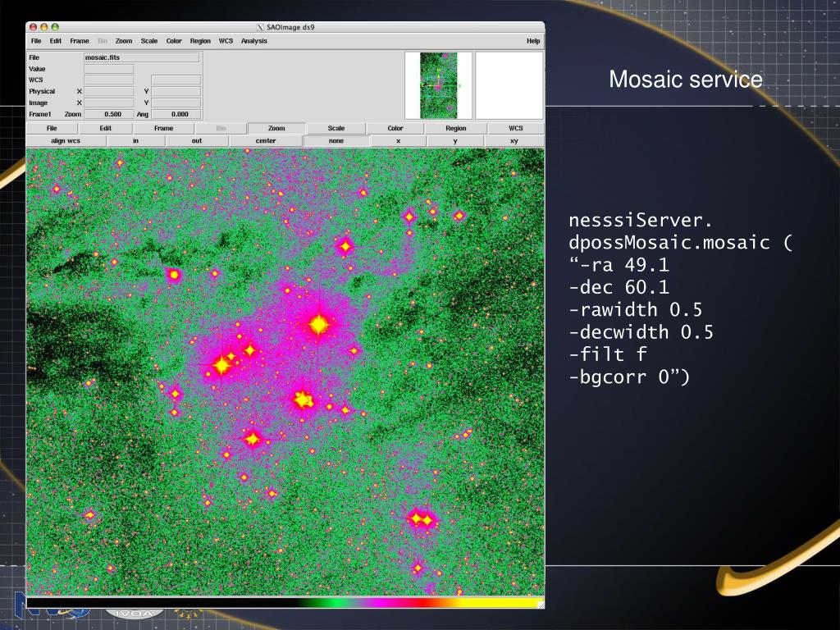This screenshot has height=630, width=840.
Task: Click the 'Mosaic service' slide title
Action: (686, 79)
